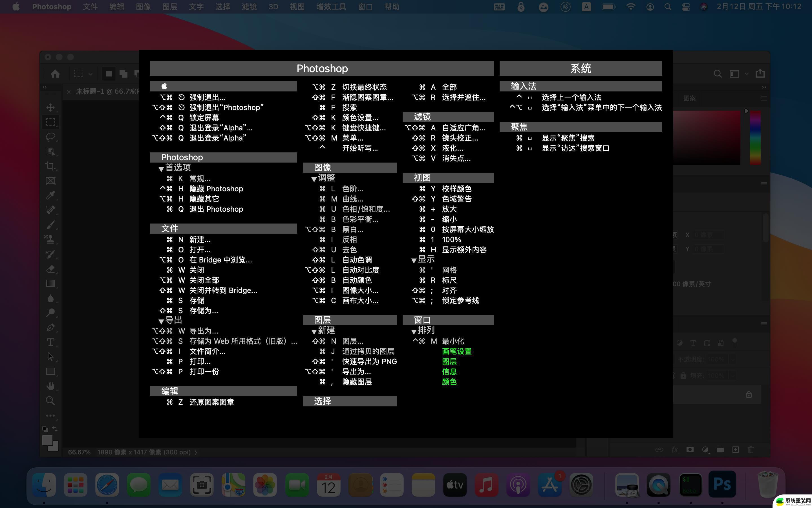812x508 pixels.
Task: Select the Frame tool
Action: [x=50, y=181]
